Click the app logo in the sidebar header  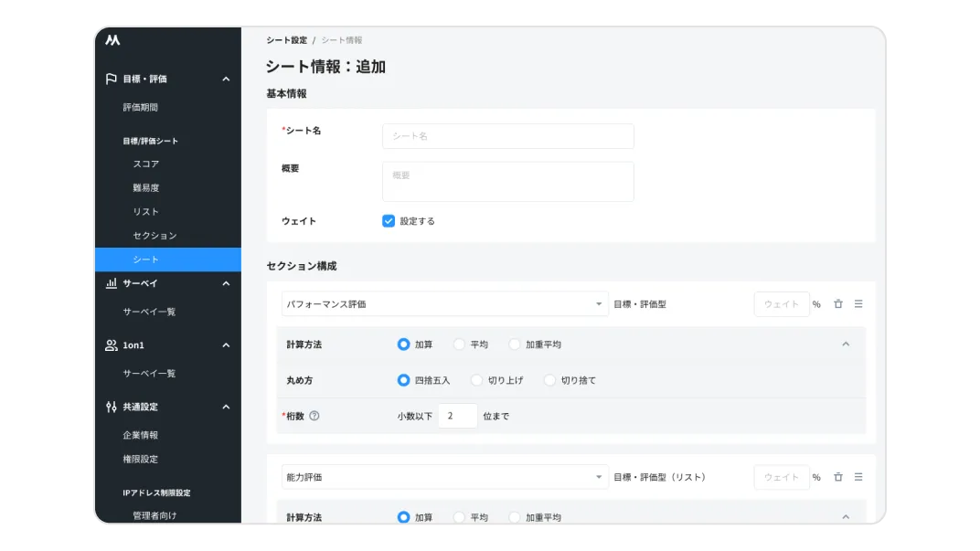click(112, 41)
